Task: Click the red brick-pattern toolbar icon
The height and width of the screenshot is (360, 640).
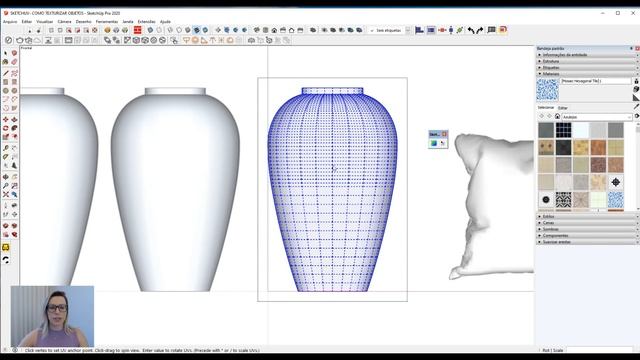Action: [x=138, y=30]
